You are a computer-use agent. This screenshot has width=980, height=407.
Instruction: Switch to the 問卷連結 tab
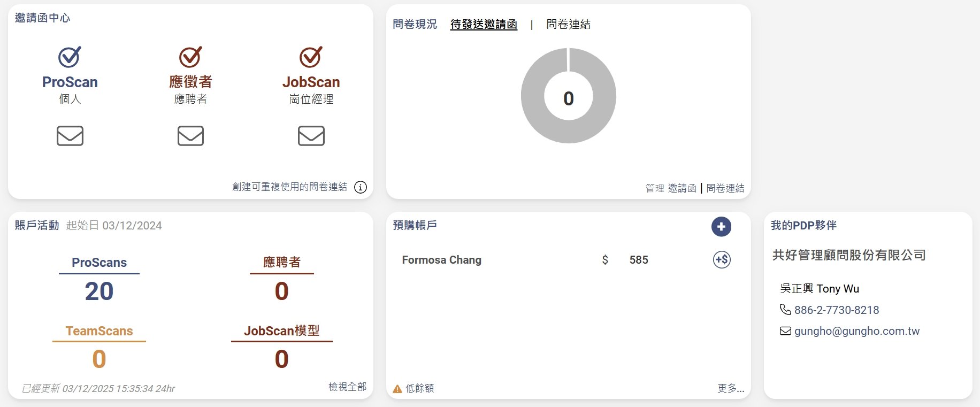tap(568, 24)
